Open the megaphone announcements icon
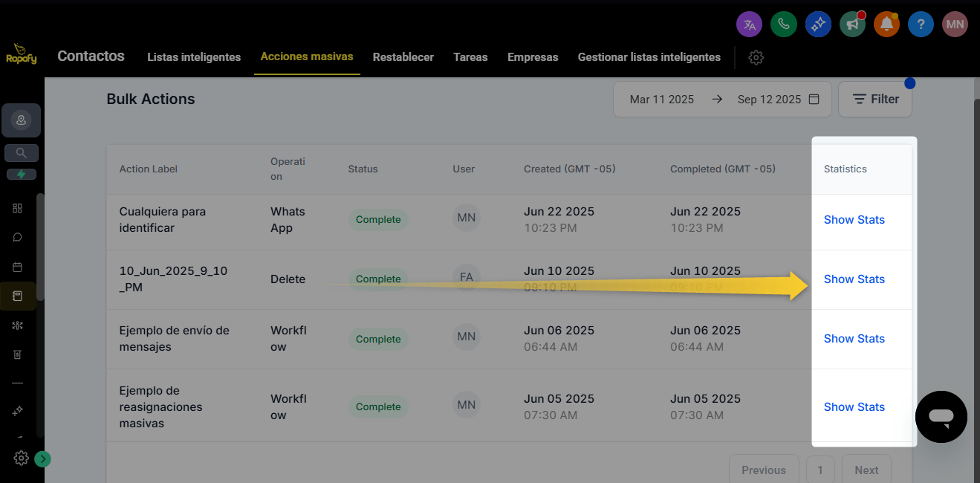The width and height of the screenshot is (980, 483). pos(852,25)
